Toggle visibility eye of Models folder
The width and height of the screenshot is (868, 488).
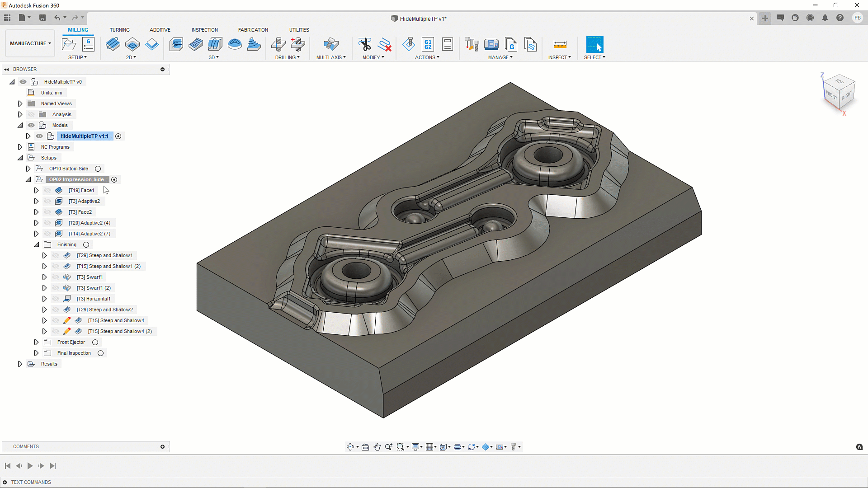point(31,125)
